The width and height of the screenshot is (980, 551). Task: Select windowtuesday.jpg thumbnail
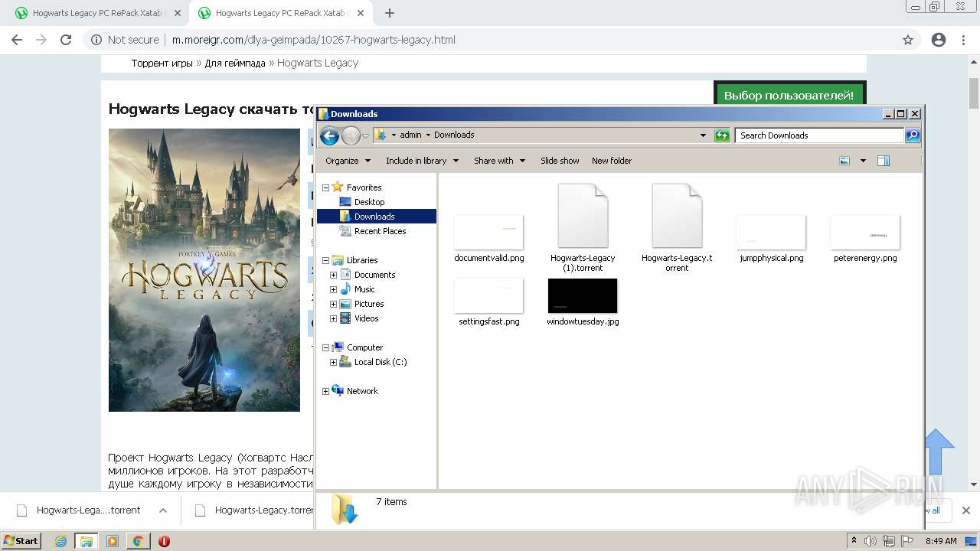tap(583, 295)
